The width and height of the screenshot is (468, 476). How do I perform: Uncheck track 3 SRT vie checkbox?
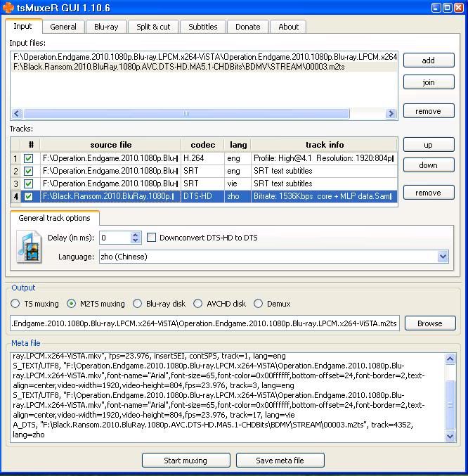[x=29, y=184]
